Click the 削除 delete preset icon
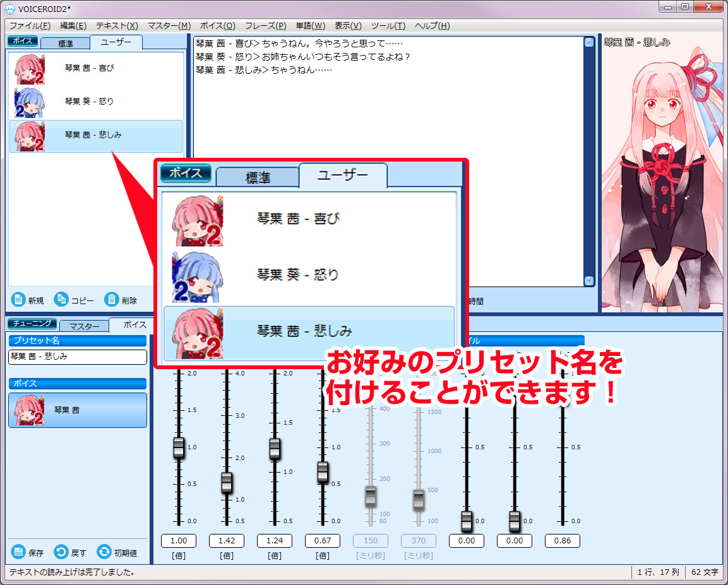The height and width of the screenshot is (585, 728). [x=111, y=300]
